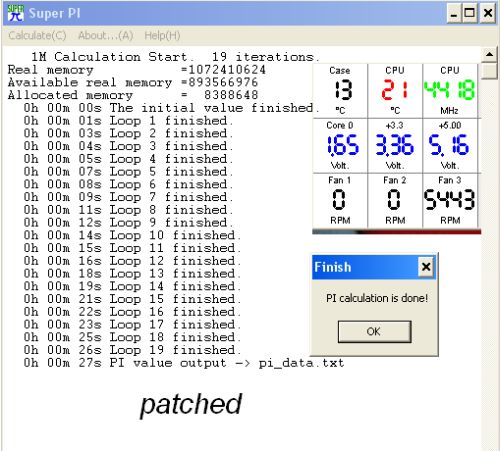
Task: Click the 'Loop 17 finished' line
Action: (132, 324)
